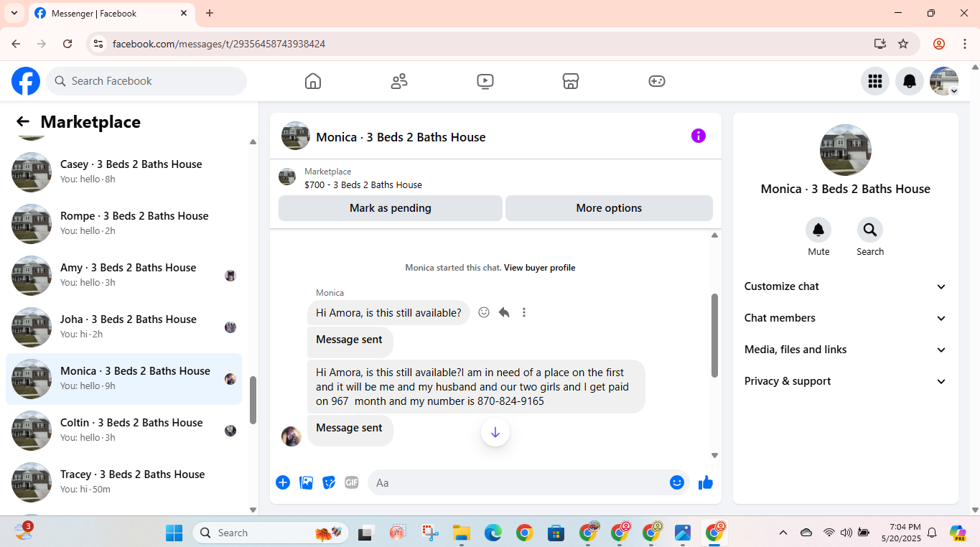
Task: Open View buyer profile link
Action: tap(539, 268)
